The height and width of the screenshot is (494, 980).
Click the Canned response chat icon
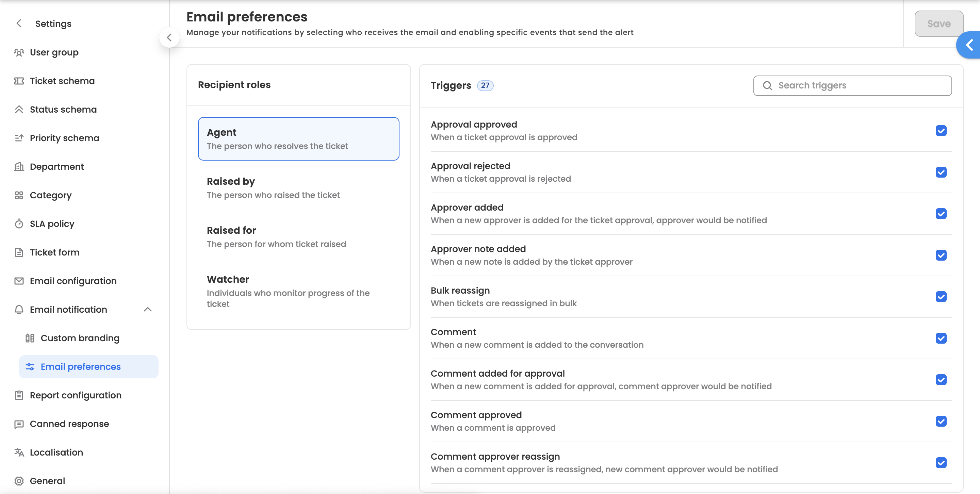pos(19,424)
